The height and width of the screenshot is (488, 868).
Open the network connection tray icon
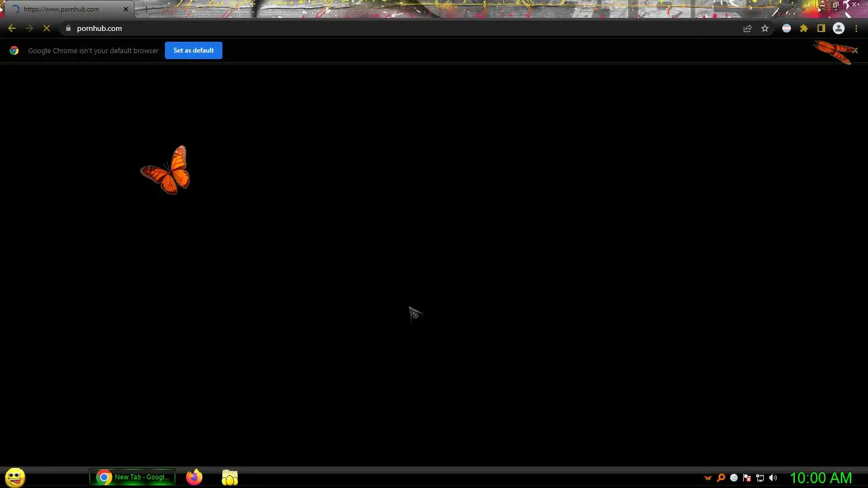tap(760, 478)
